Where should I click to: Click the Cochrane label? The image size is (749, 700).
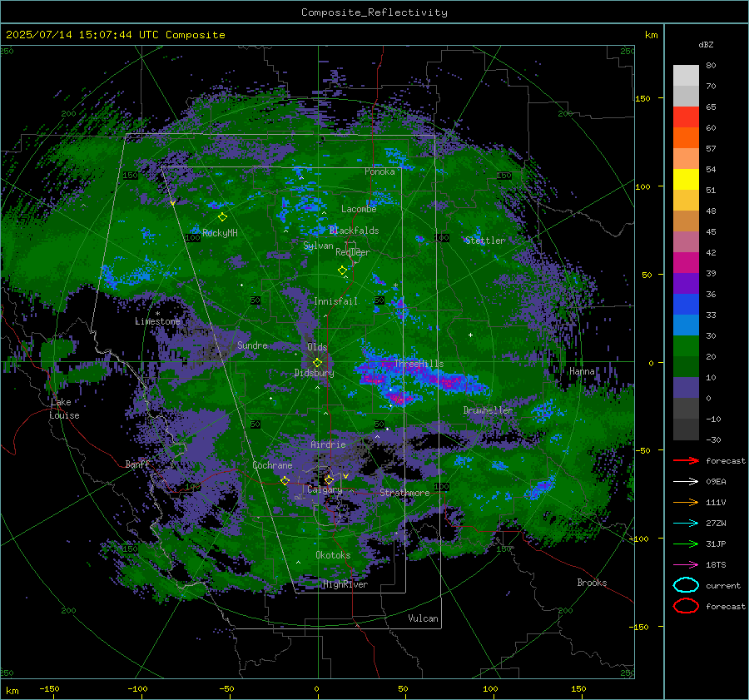(272, 465)
